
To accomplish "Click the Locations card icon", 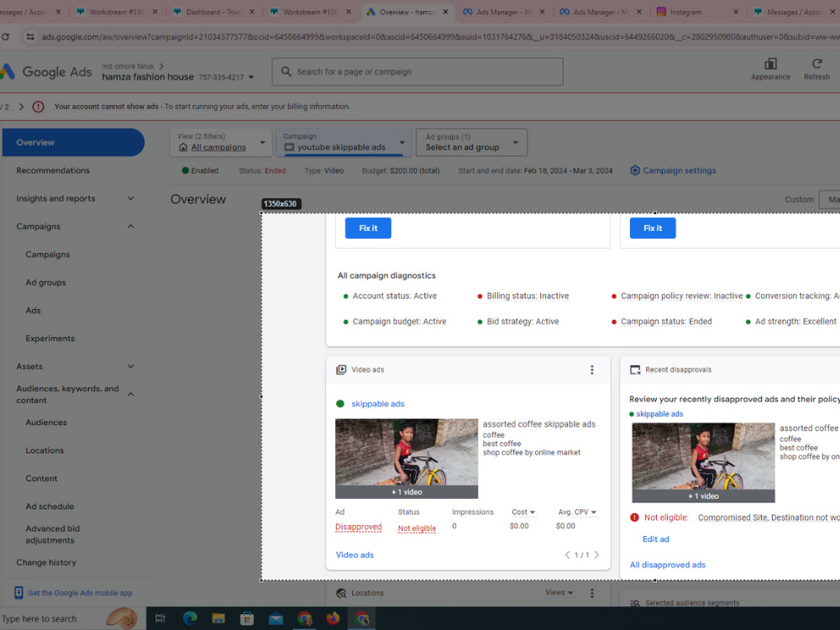I will point(341,593).
